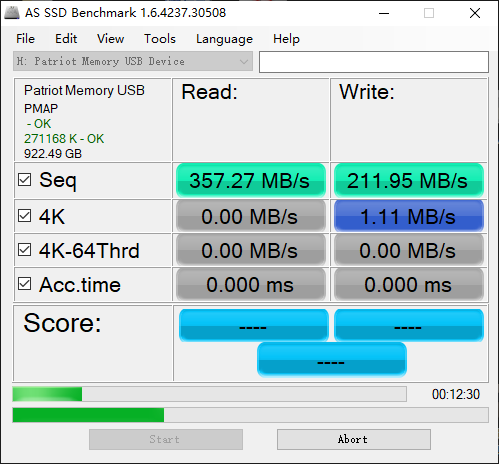Click the disabled Start button
499x464 pixels.
click(x=166, y=439)
